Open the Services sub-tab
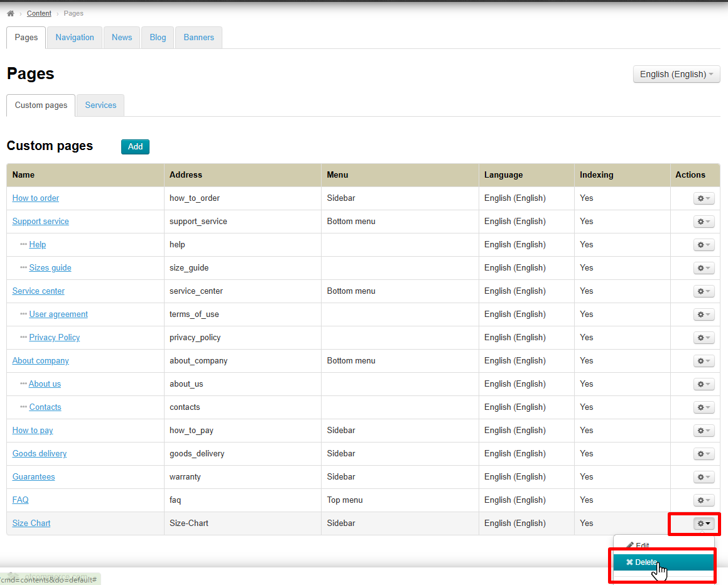728x585 pixels. [x=101, y=105]
